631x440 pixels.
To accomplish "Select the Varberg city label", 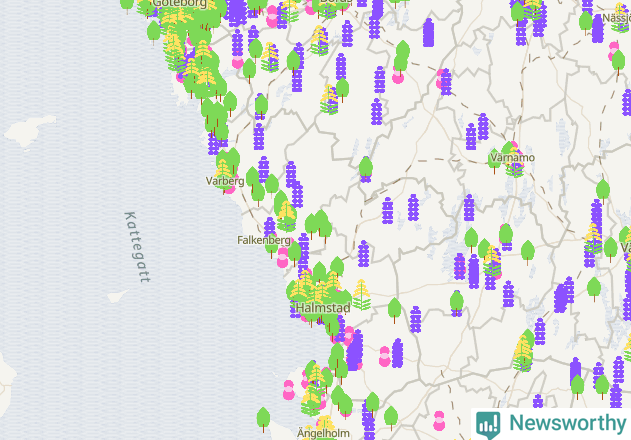I will click(x=225, y=181).
